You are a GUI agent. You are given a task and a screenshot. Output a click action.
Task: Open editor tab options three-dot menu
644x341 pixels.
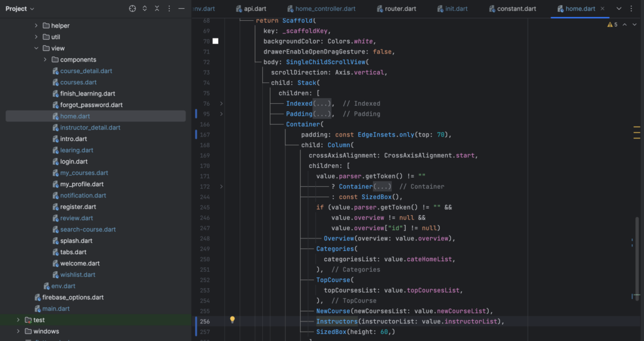[631, 9]
